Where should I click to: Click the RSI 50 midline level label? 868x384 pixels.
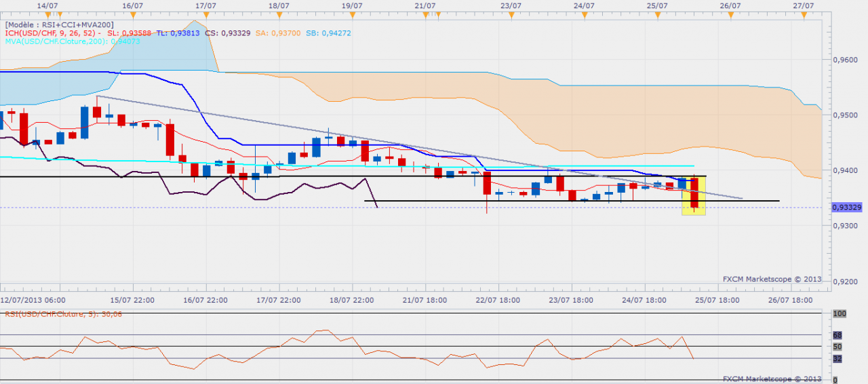point(837,347)
